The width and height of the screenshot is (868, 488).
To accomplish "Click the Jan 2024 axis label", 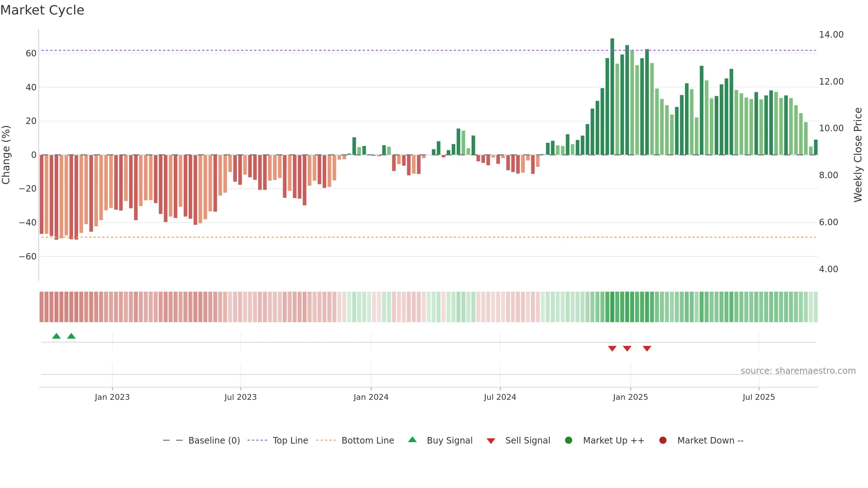I will click(371, 397).
